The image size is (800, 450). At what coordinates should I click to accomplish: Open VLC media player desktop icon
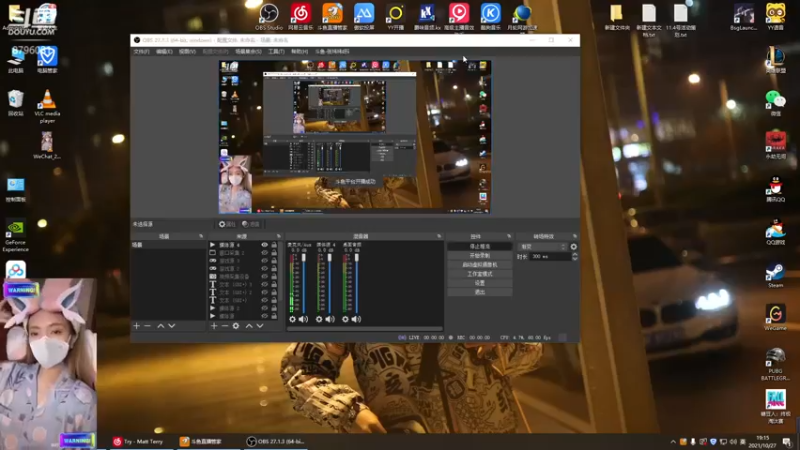click(x=47, y=106)
